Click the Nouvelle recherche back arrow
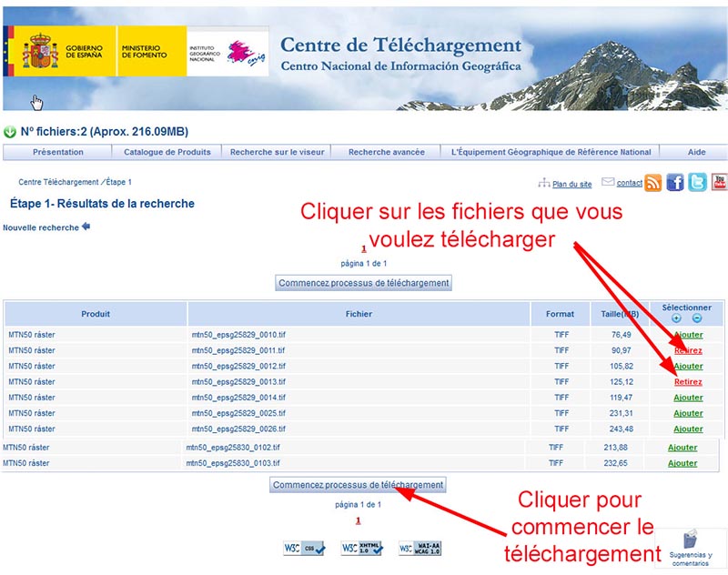This screenshot has height=575, width=728. tap(86, 227)
